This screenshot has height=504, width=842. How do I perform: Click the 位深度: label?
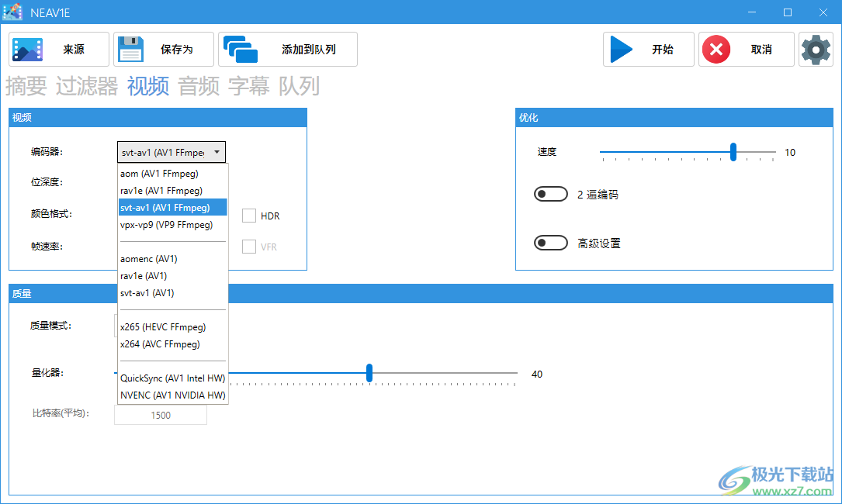click(47, 182)
